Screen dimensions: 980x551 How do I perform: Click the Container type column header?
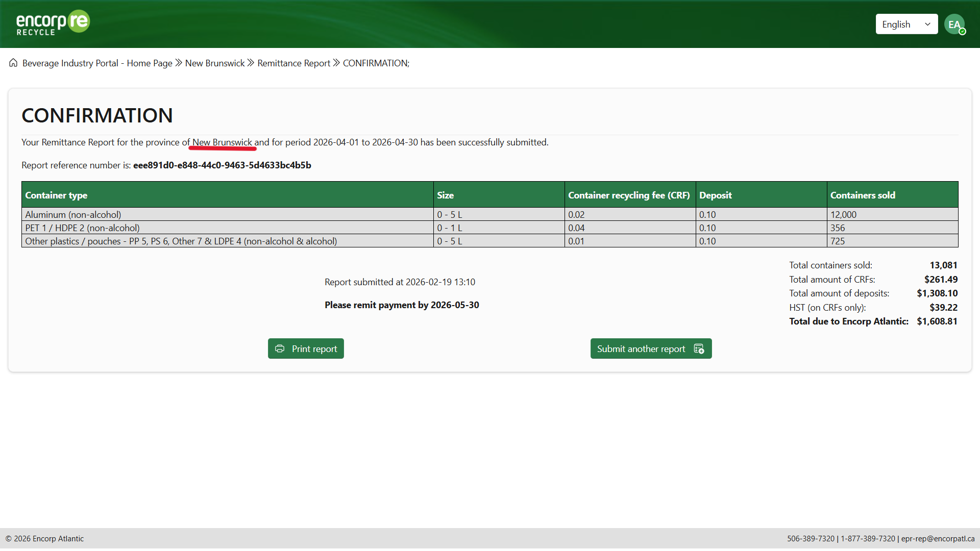coord(56,195)
